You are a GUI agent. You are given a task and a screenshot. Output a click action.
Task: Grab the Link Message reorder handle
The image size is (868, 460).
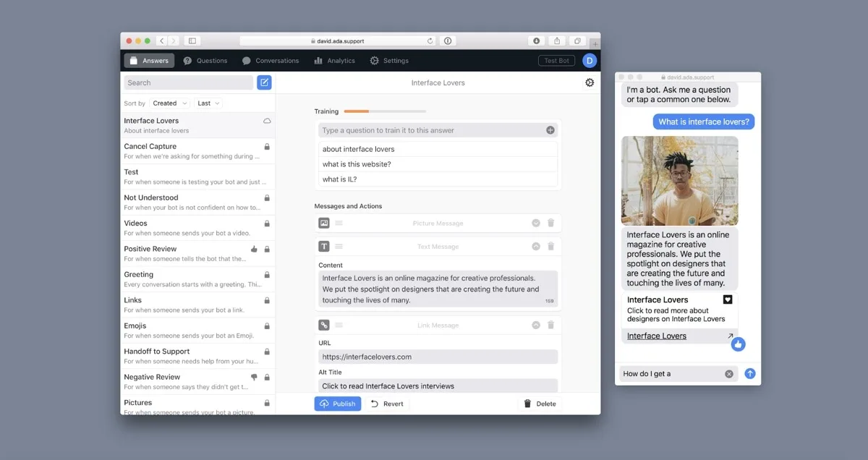339,325
